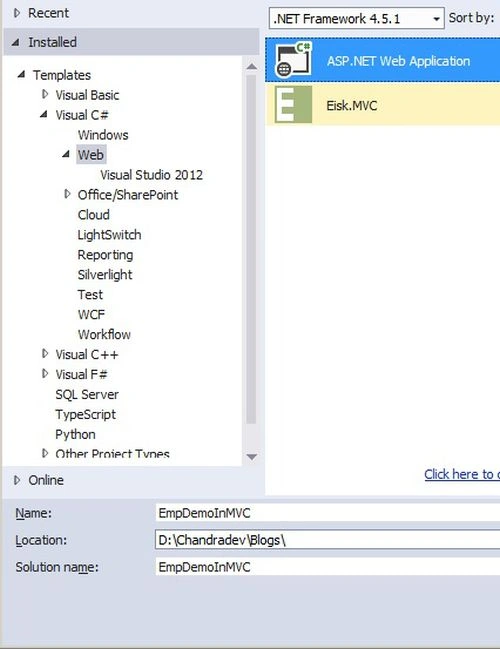The image size is (500, 649).
Task: Select the Cloud template category
Action: point(94,215)
